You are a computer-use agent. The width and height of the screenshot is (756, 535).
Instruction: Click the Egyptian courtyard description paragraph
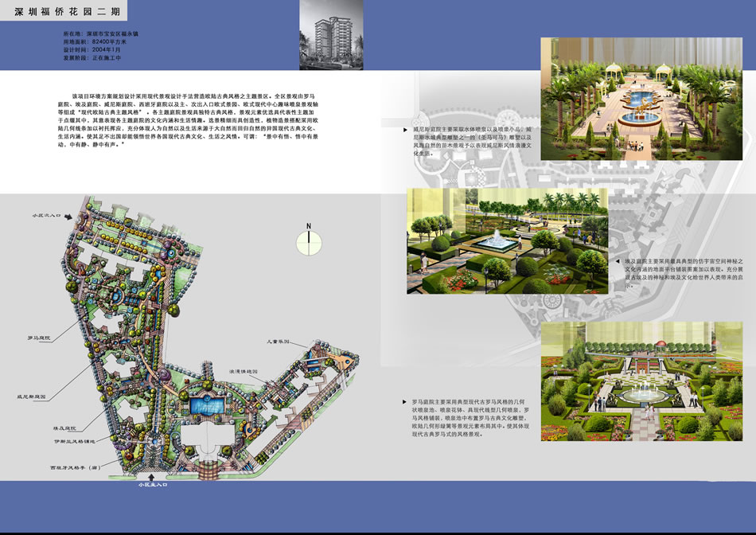tap(684, 273)
